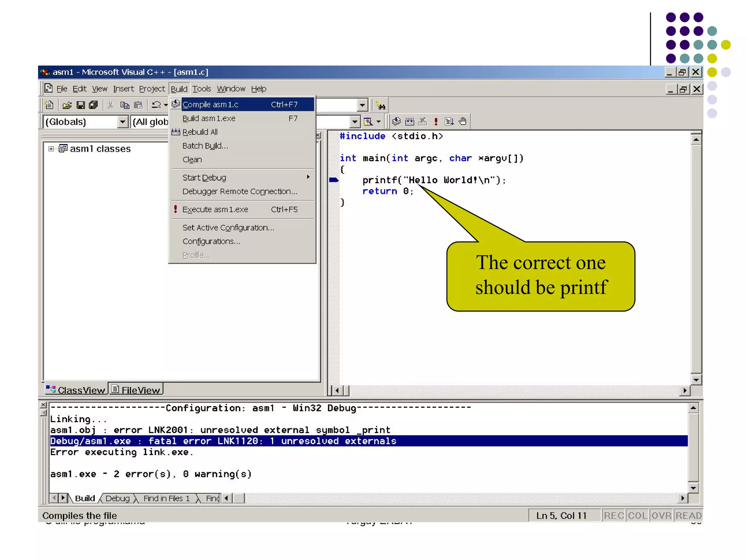Choose Rebuild All menu entry
Image resolution: width=747 pixels, height=560 pixels.
point(243,132)
